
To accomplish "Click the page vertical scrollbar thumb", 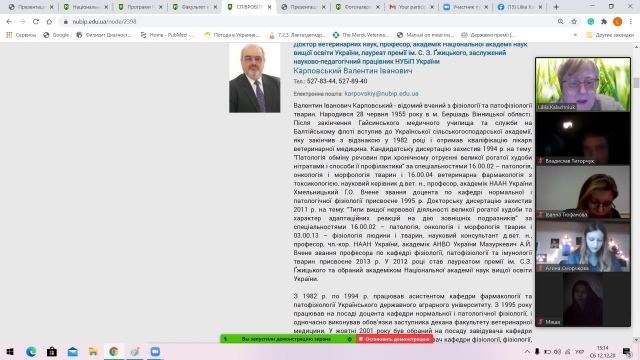I will point(636,83).
